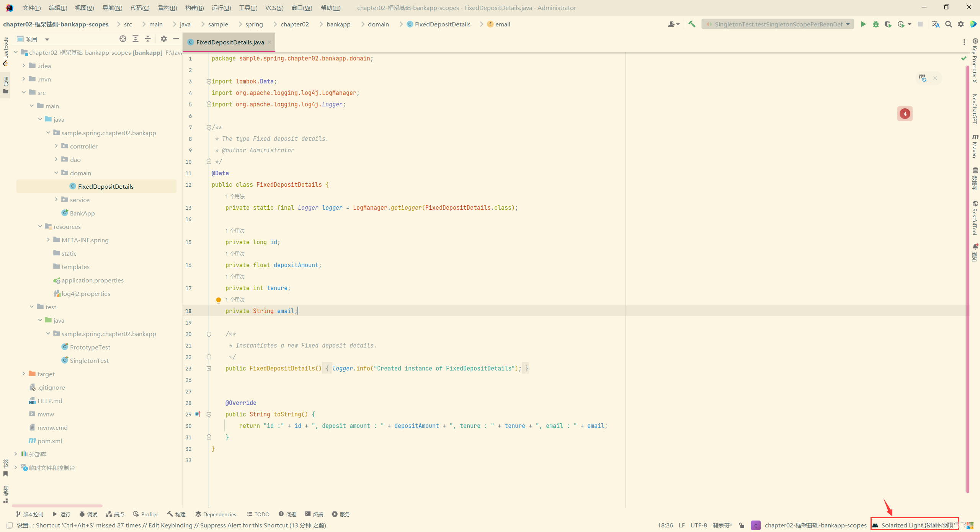This screenshot has width=980, height=532.
Task: Open the TODO tool window tab
Action: click(x=258, y=514)
